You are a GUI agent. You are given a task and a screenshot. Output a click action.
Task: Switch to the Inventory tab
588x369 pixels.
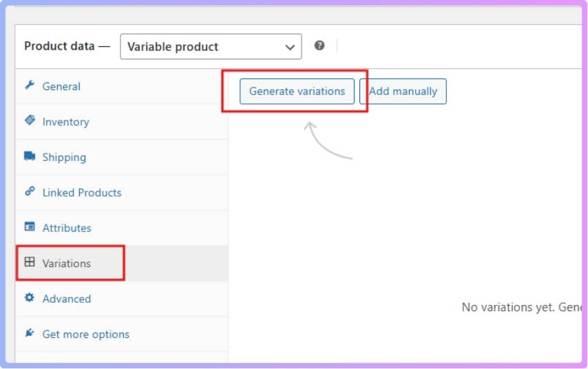121,122
